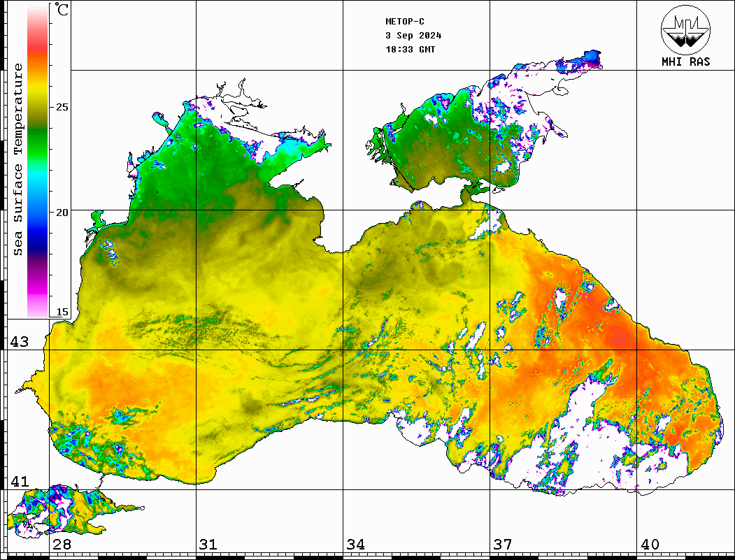
Task: Click the 'METOP-C' satellite label
Action: point(405,22)
